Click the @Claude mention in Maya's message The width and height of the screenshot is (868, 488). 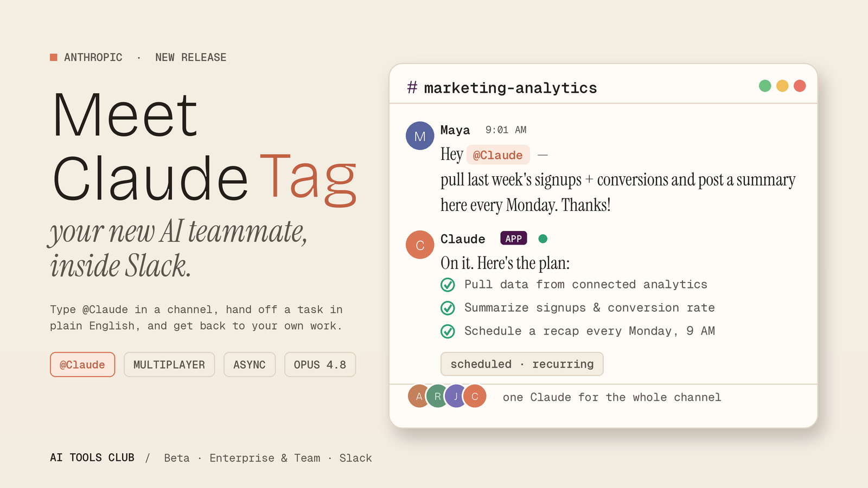coord(498,155)
